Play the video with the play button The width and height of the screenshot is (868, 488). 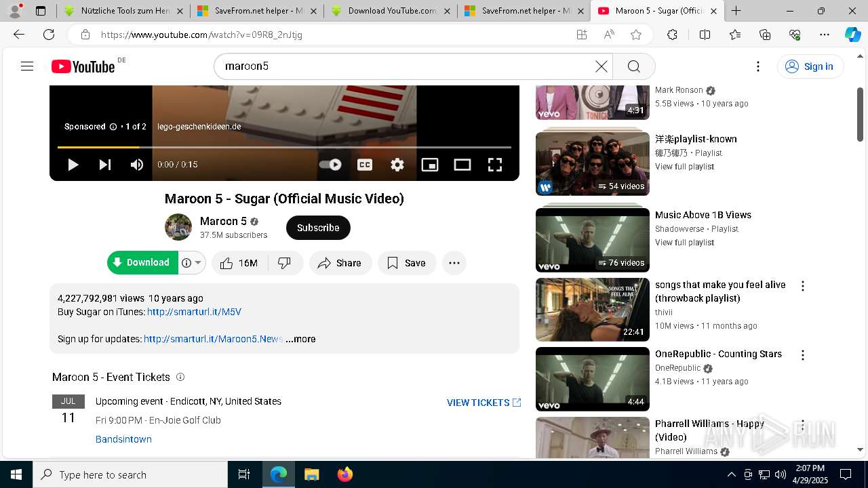tap(73, 165)
